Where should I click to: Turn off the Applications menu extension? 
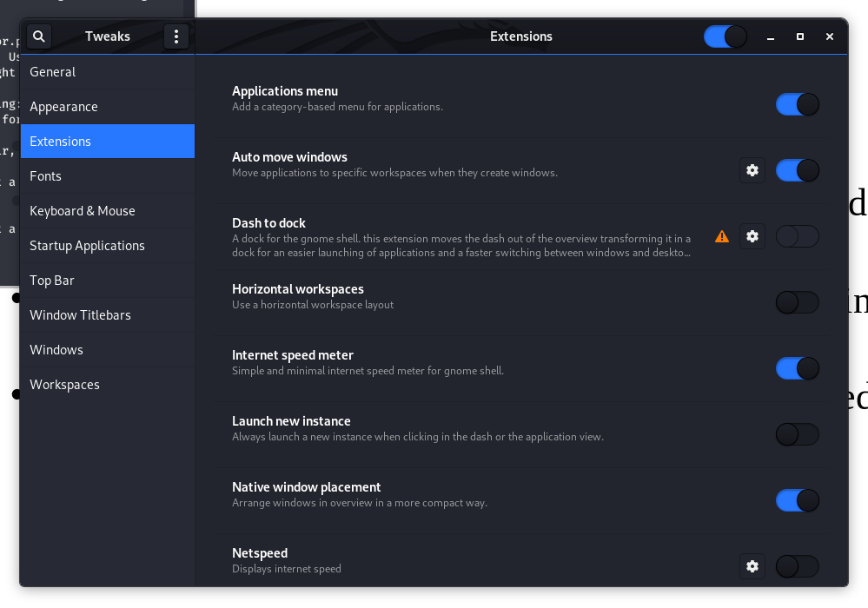click(797, 104)
